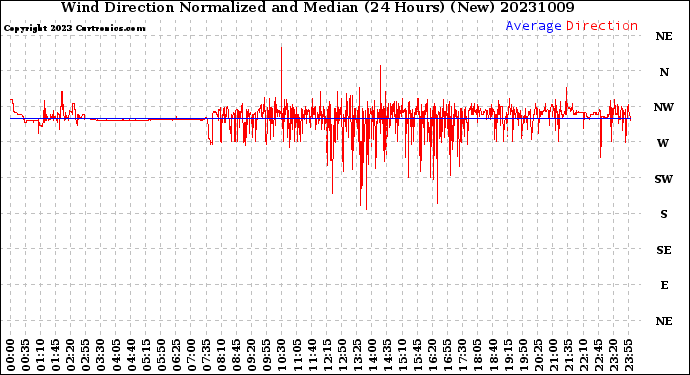Click the 'E' direction axis label
The height and width of the screenshot is (375, 690).
point(664,285)
